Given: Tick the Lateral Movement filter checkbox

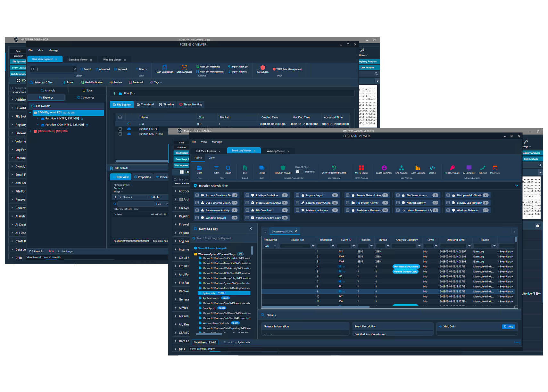Looking at the screenshot, I should pyautogui.click(x=398, y=210).
